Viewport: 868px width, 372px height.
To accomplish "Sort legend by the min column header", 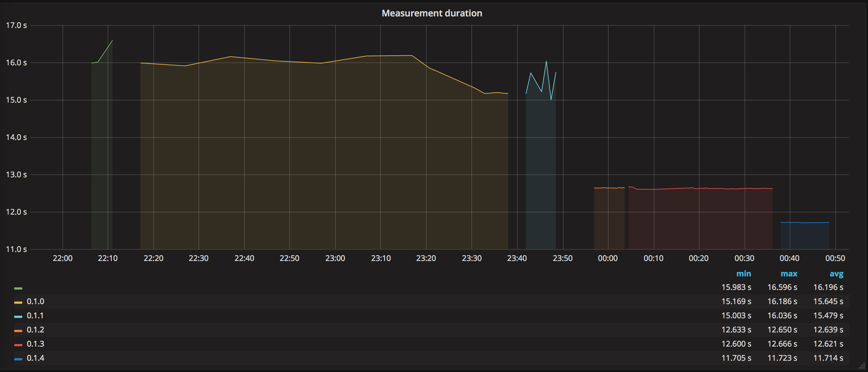I will tap(744, 273).
